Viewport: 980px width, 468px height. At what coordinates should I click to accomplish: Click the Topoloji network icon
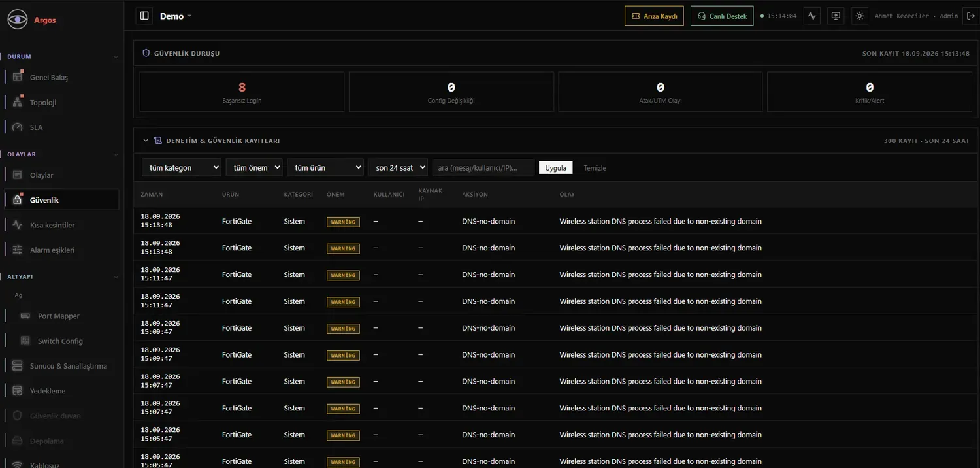coord(18,102)
